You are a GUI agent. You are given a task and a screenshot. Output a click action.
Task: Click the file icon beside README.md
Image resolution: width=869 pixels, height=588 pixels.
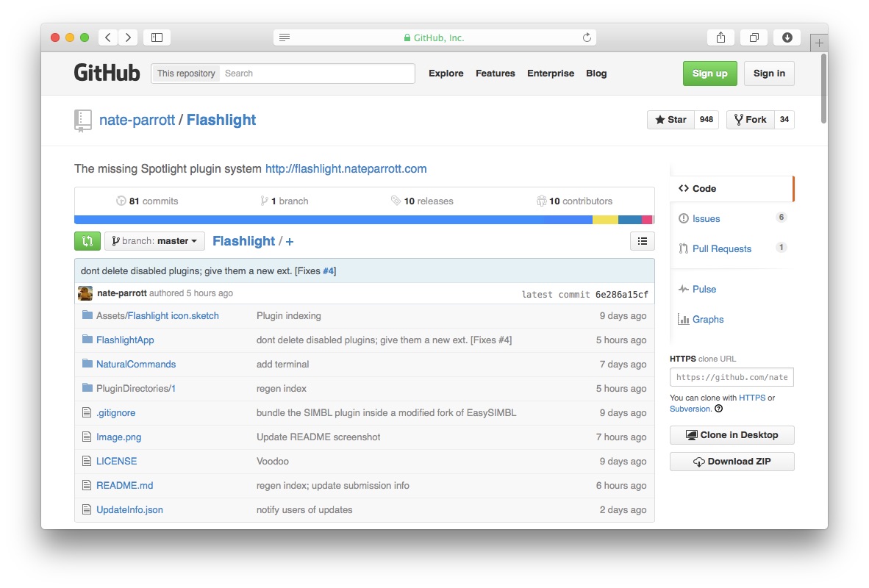tap(87, 485)
